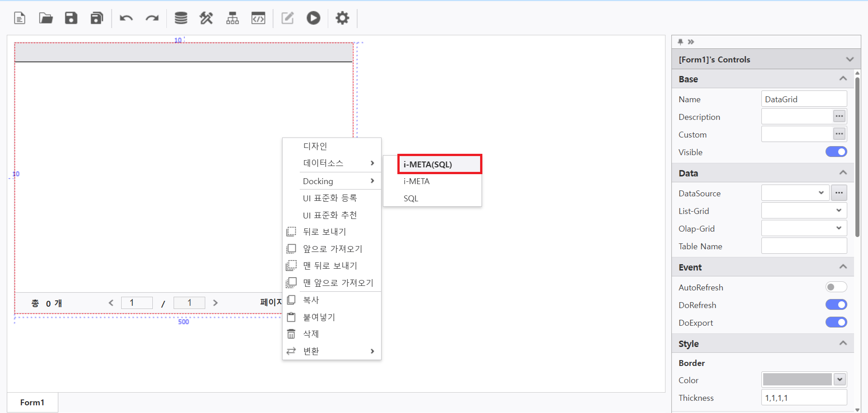868x413 pixels.
Task: Open settings with the gear icon
Action: tap(342, 18)
